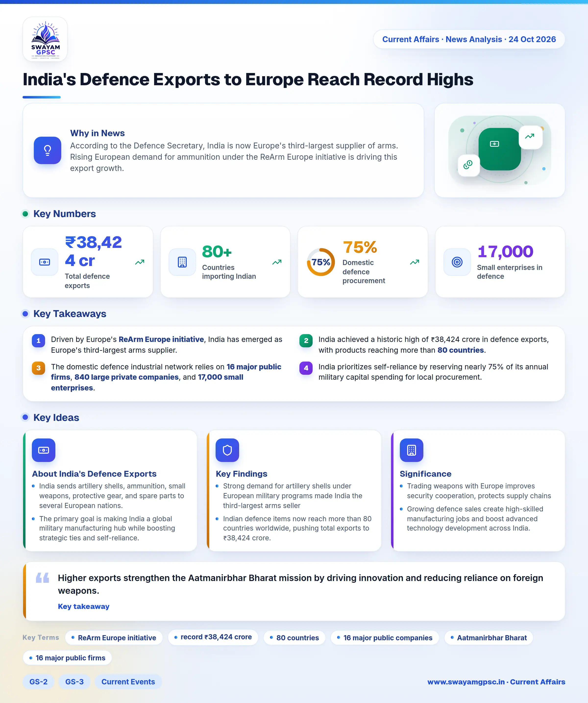588x703 pixels.
Task: Click the banknote icon in Total defence exports card
Action: point(45,262)
